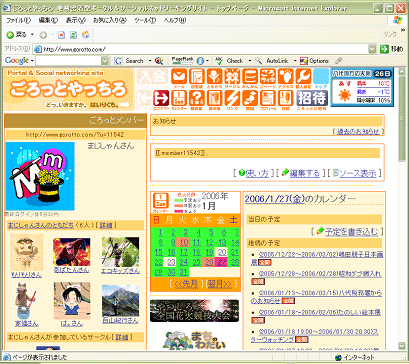Screen dimensions: 409x364
Task: Open the カレンダー site navigation icon
Action: pyautogui.click(x=179, y=98)
